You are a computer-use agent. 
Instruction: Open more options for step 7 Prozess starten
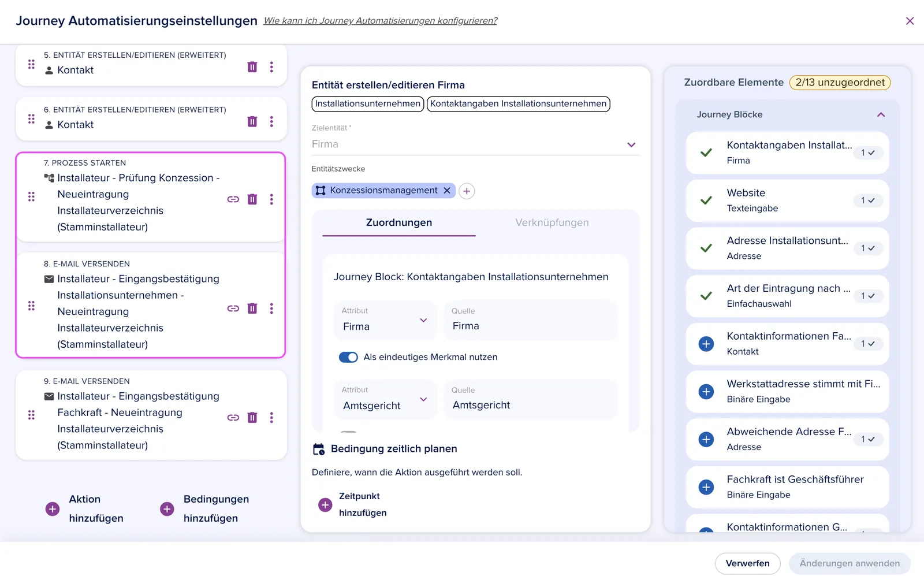click(271, 199)
